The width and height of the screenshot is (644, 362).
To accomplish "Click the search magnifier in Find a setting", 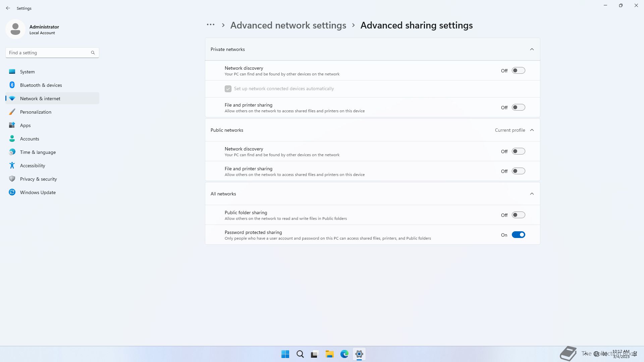I will click(x=93, y=53).
